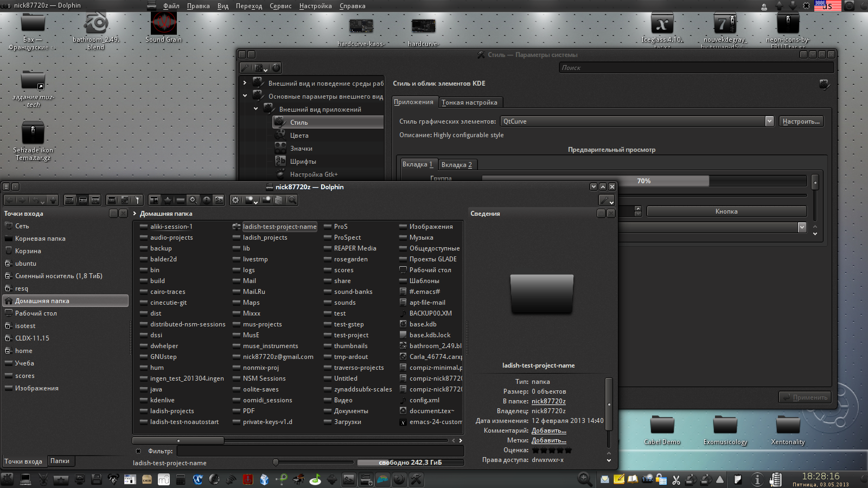Collapse Внешний вид приложений tree node
The image size is (868, 488).
coord(256,109)
